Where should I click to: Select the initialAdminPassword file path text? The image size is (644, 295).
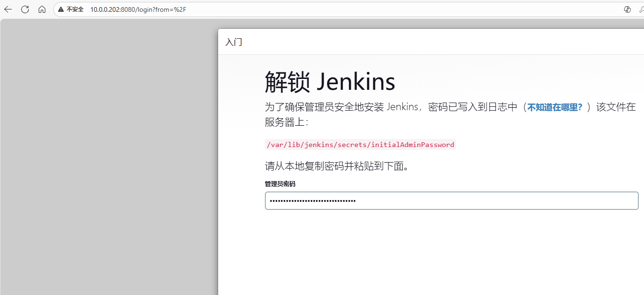(360, 145)
